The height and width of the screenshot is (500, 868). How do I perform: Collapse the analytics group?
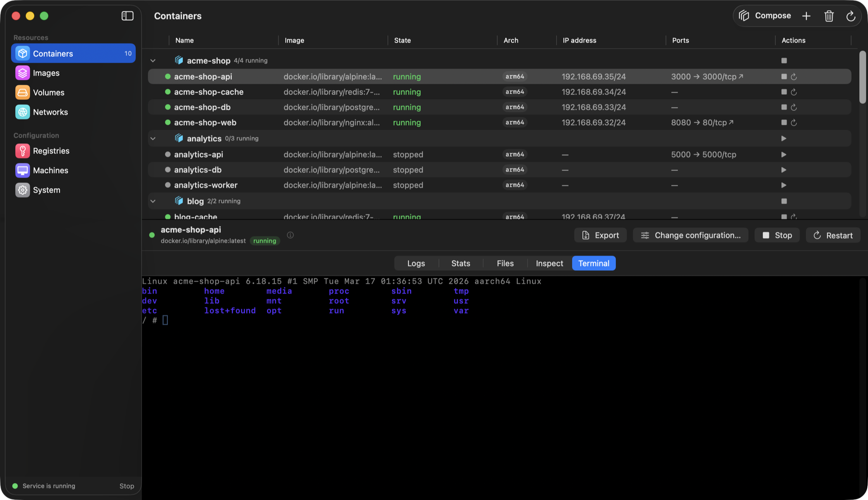(153, 138)
